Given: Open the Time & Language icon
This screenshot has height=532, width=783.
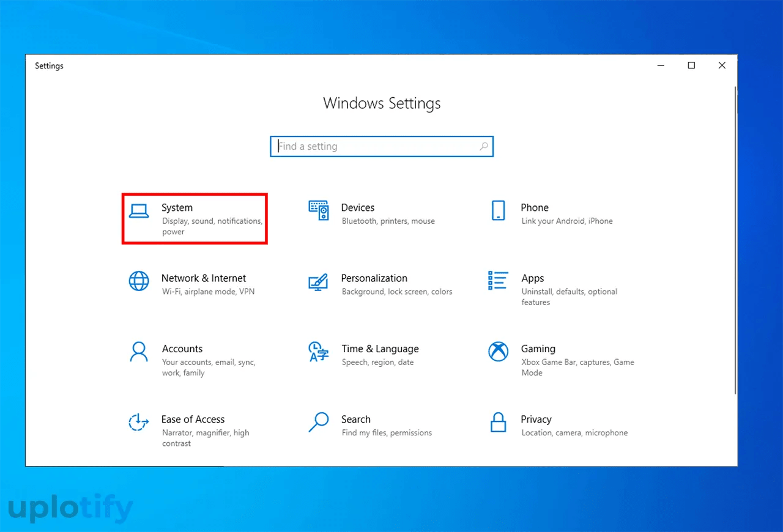Looking at the screenshot, I should 319,352.
